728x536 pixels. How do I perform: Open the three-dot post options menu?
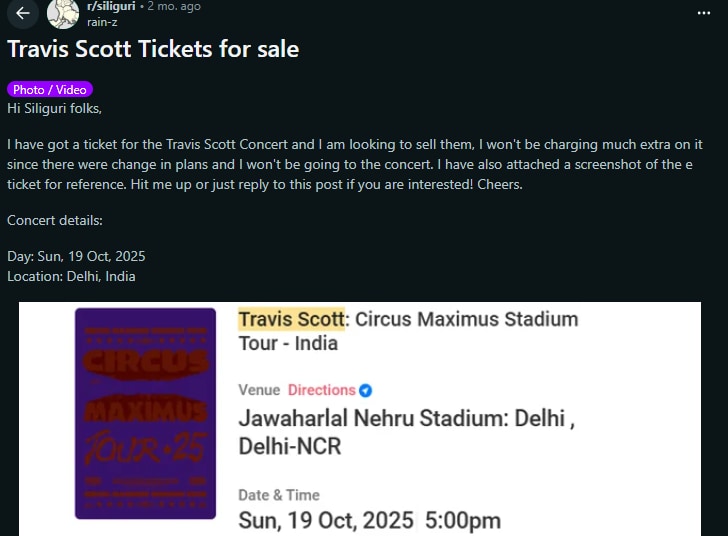704,13
